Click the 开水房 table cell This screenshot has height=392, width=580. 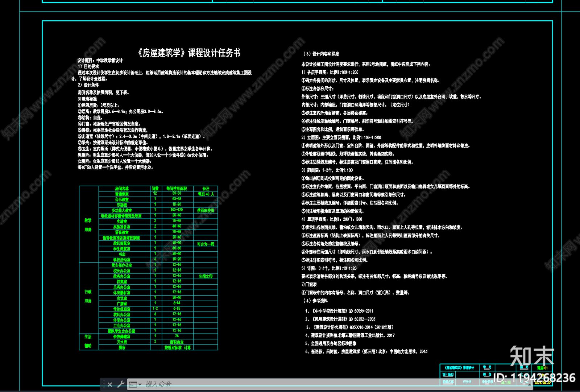click(x=122, y=342)
